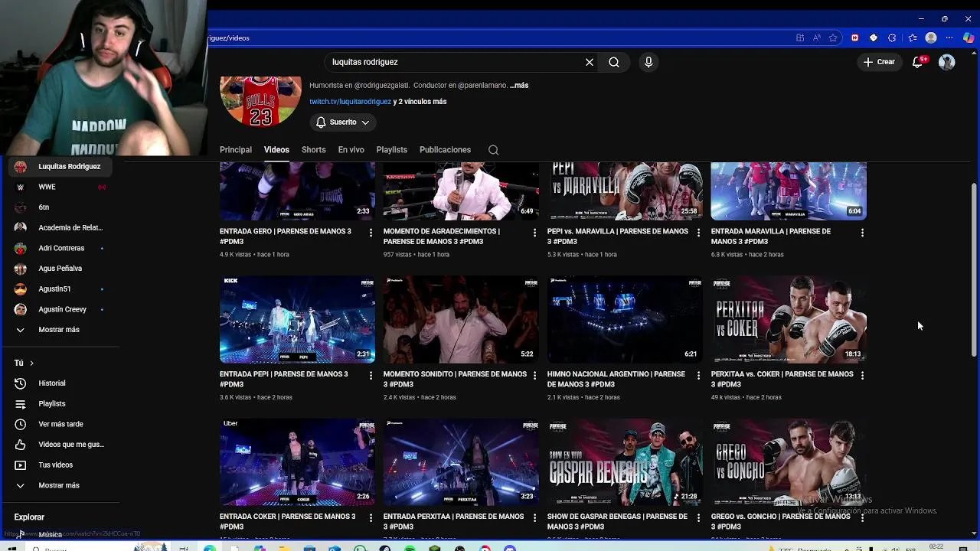This screenshot has width=980, height=551.
Task: Open the y 2 vínculos más link
Action: [x=420, y=102]
